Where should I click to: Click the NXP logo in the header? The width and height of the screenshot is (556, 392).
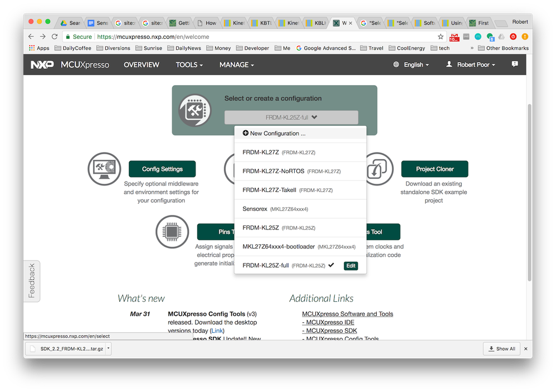42,65
